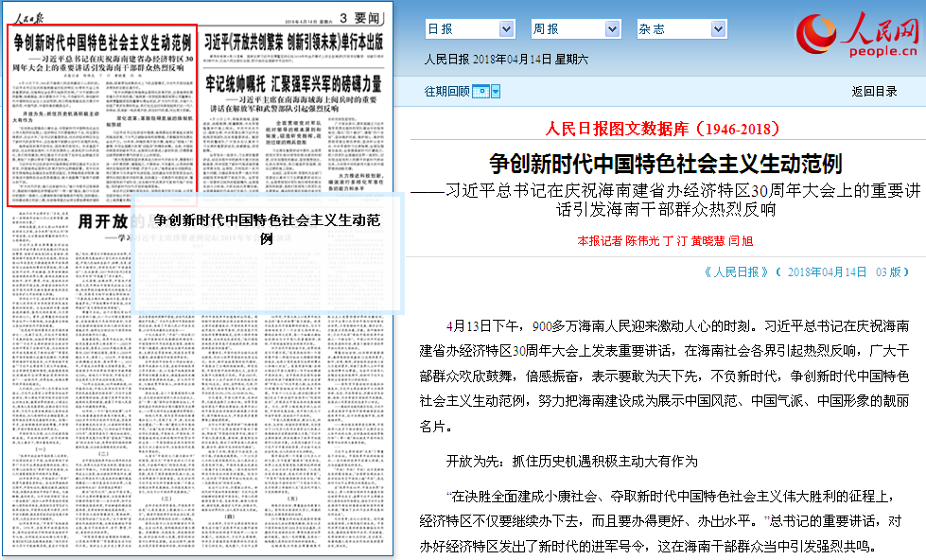Screen dimensions: 926x560
Task: Open the 用开放 article at lower page
Action: [x=103, y=221]
